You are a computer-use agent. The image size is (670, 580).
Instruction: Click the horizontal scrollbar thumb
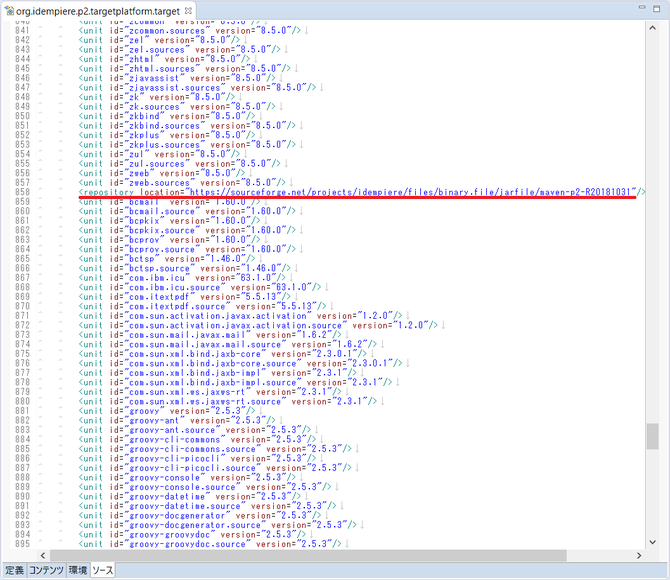point(308,556)
